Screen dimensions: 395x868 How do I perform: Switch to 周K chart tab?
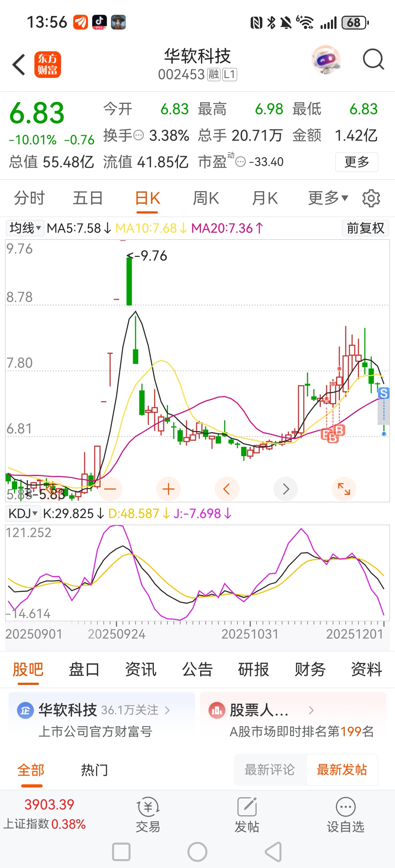[x=206, y=198]
